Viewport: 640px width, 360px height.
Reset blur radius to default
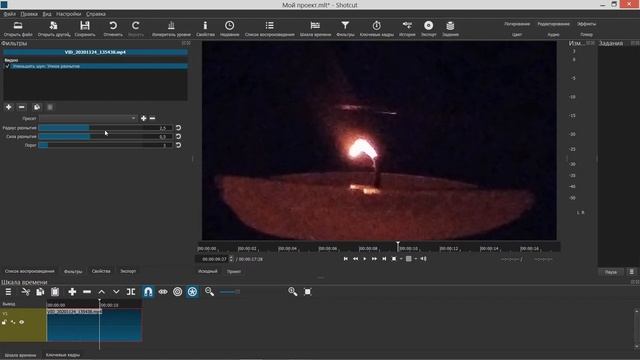(x=178, y=128)
